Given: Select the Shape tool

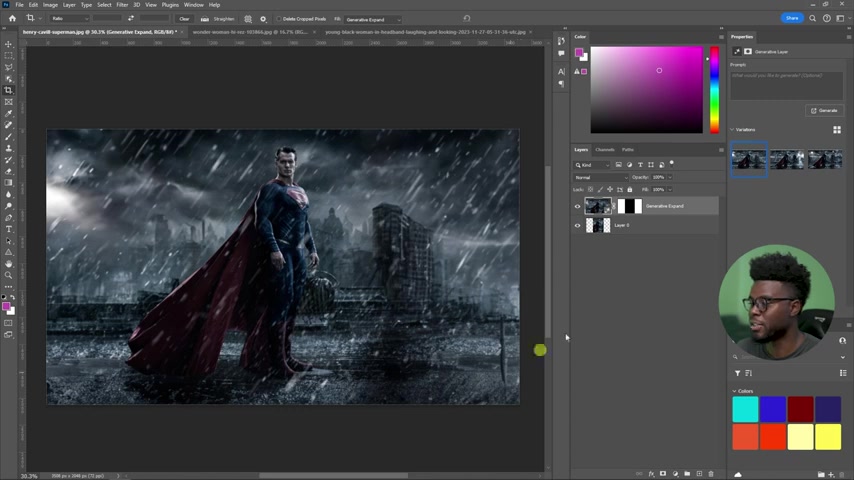Looking at the screenshot, I should pyautogui.click(x=8, y=252).
